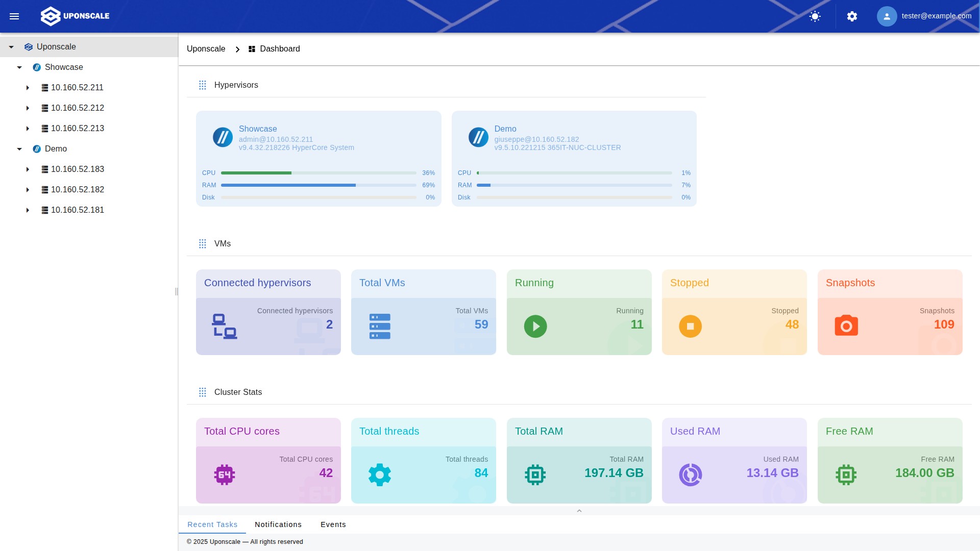Open the settings gear icon
980x551 pixels.
852,16
